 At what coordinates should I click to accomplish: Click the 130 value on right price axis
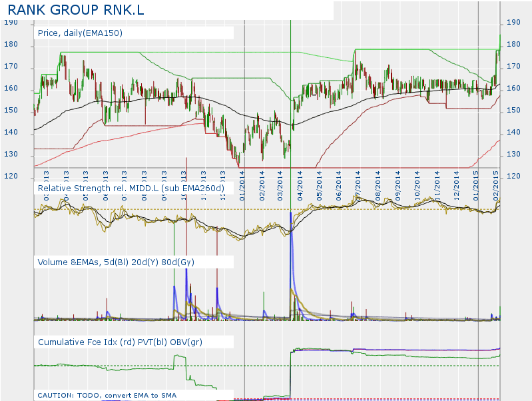coord(513,154)
